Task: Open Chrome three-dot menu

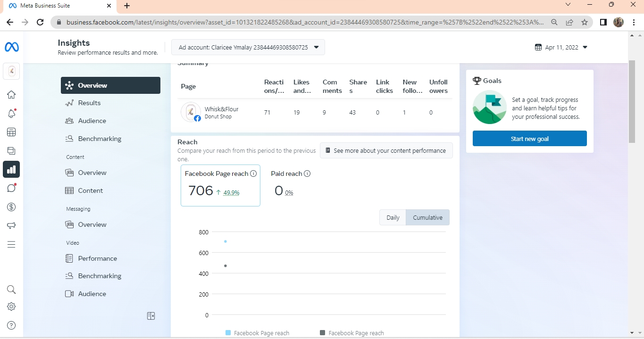Action: tap(634, 22)
